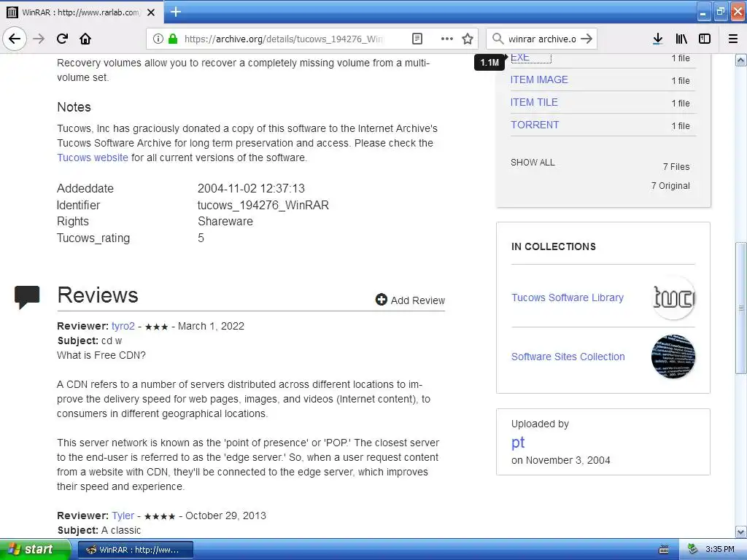The width and height of the screenshot is (747, 560).
Task: Open the ITEM IMAGE download link
Action: [539, 79]
